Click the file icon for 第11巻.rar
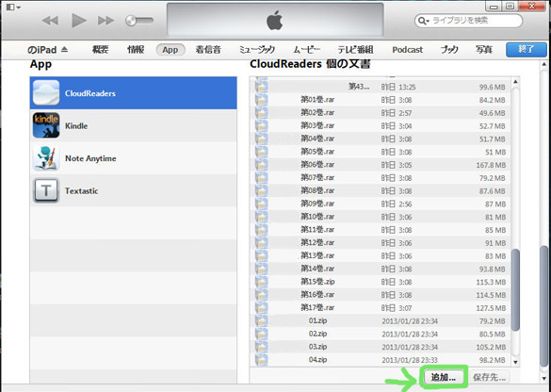Screen dimensions: 551x392 tap(262, 230)
